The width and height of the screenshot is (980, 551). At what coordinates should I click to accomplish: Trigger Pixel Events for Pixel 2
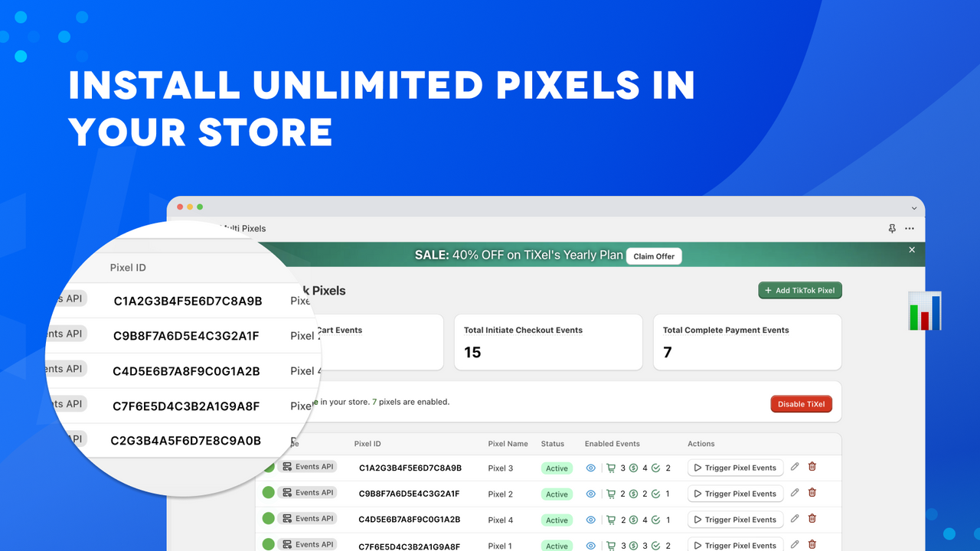(735, 494)
